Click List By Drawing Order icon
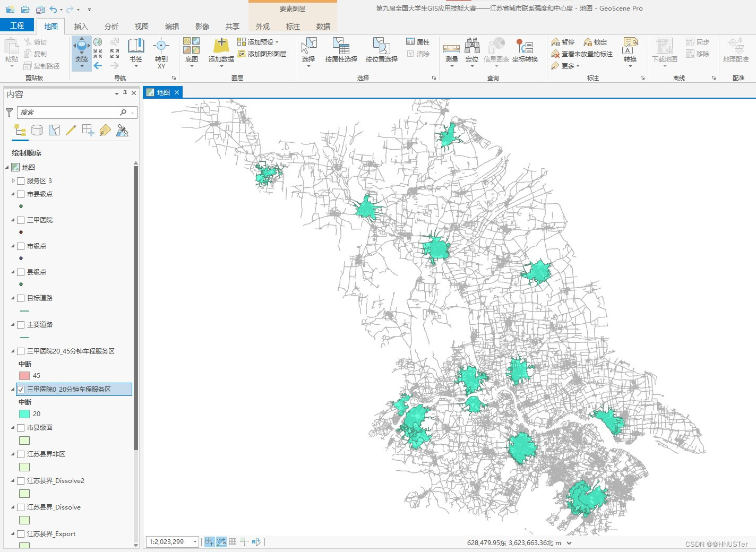The width and height of the screenshot is (756, 552). [x=20, y=130]
